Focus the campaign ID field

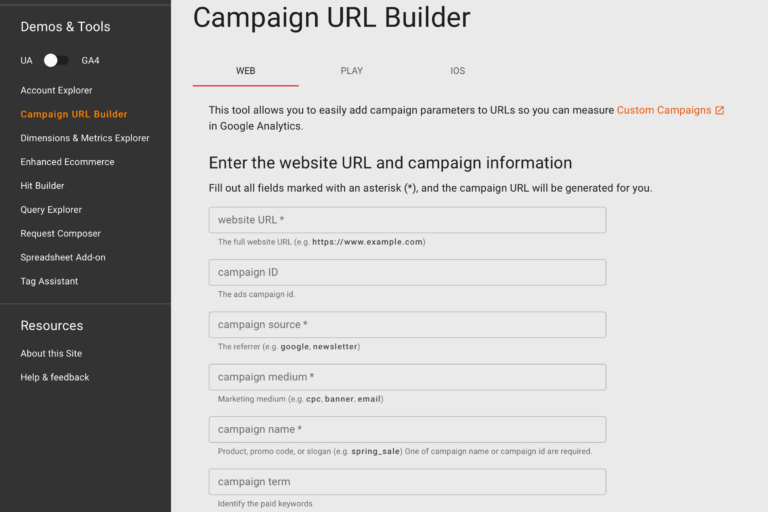coord(408,272)
